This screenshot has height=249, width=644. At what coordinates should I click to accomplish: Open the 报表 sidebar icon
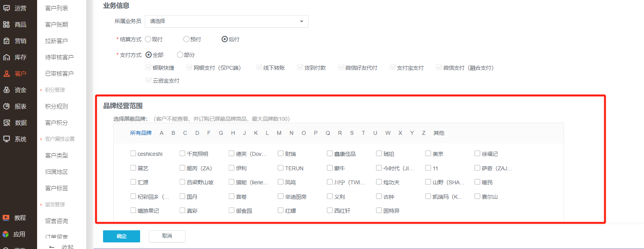[x=7, y=106]
